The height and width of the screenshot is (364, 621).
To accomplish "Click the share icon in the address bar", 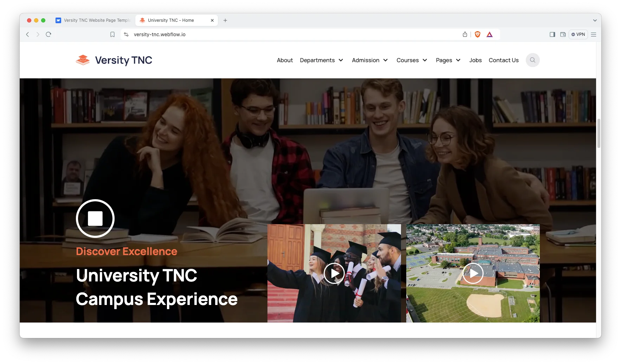I will pyautogui.click(x=465, y=34).
